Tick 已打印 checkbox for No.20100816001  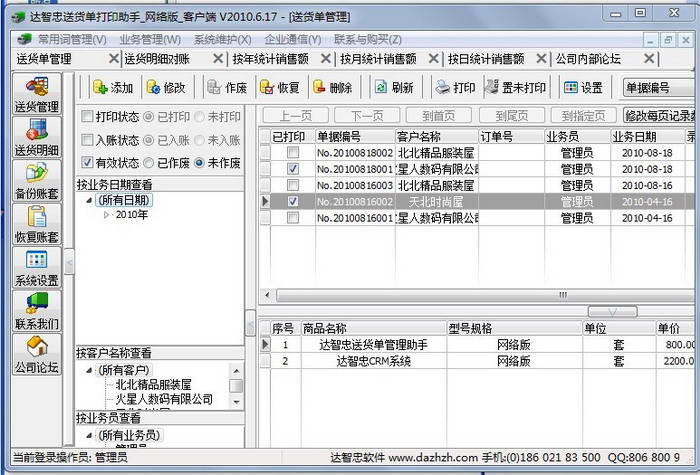point(293,218)
